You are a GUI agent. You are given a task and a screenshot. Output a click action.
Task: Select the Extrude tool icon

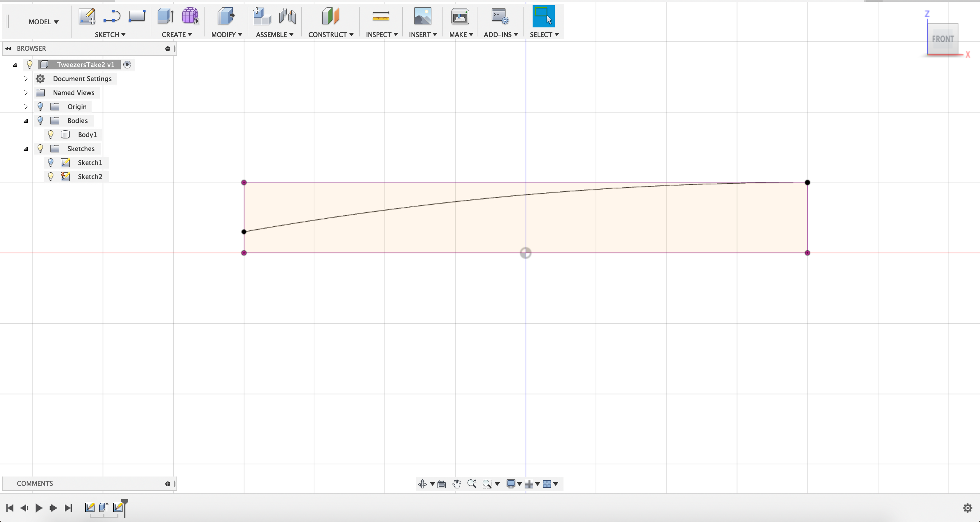165,16
